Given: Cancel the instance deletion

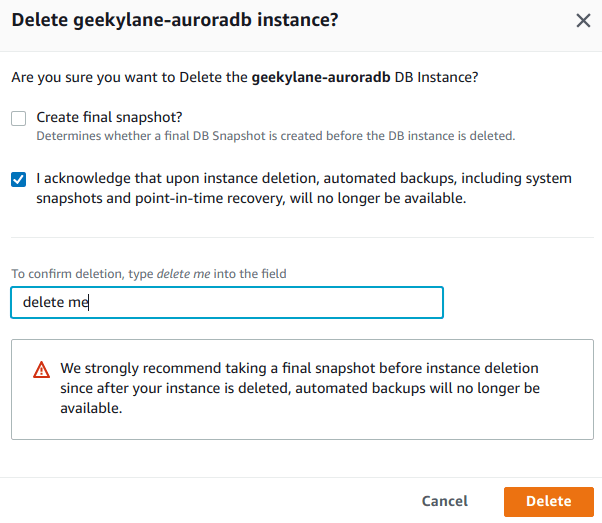Looking at the screenshot, I should coord(445,501).
